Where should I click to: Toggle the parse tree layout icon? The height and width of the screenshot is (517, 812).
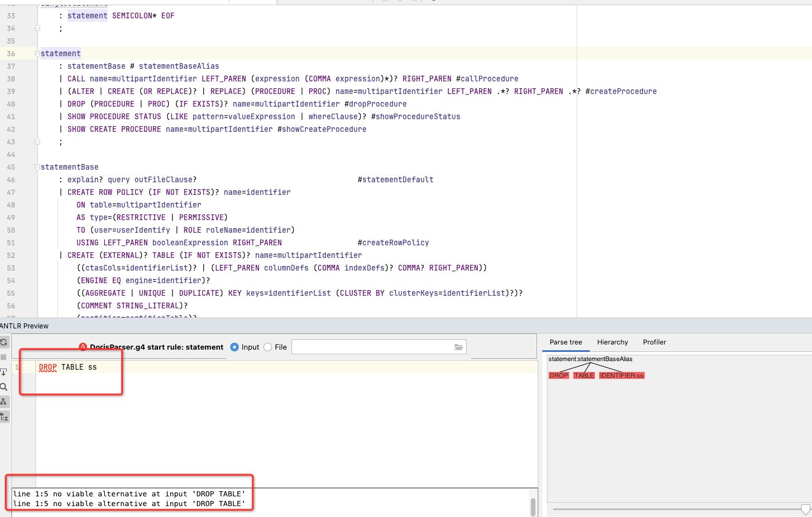3,402
